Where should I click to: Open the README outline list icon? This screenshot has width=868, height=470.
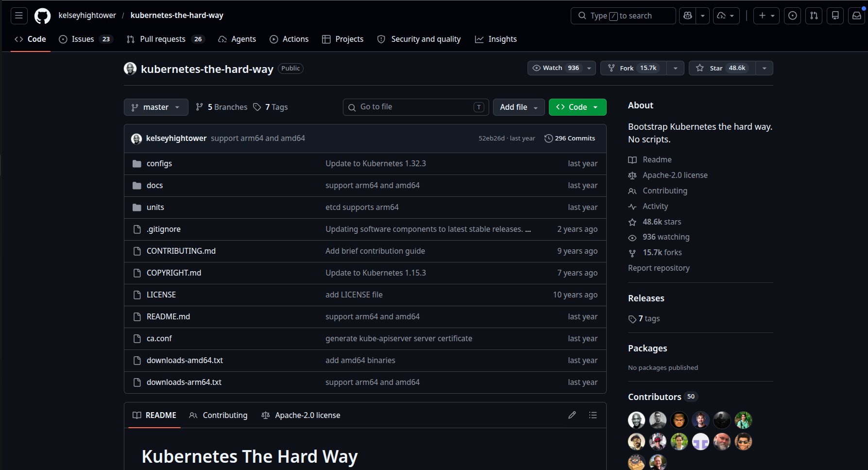tap(593, 415)
